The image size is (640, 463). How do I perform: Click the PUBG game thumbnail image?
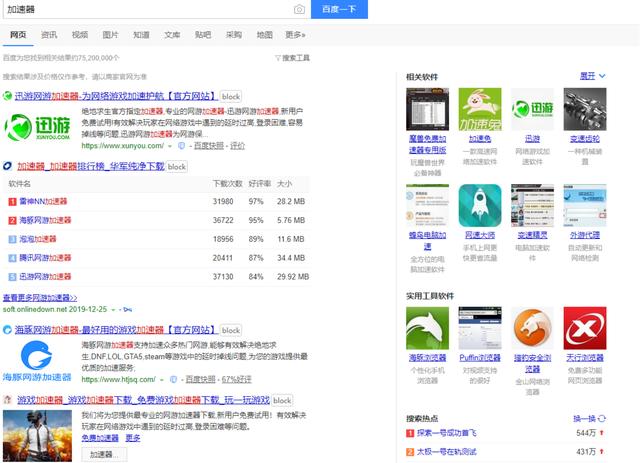coord(37,436)
